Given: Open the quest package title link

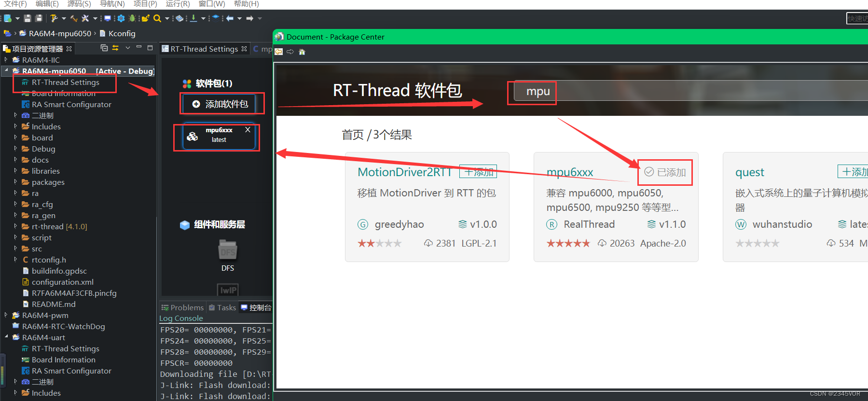Looking at the screenshot, I should click(x=750, y=172).
